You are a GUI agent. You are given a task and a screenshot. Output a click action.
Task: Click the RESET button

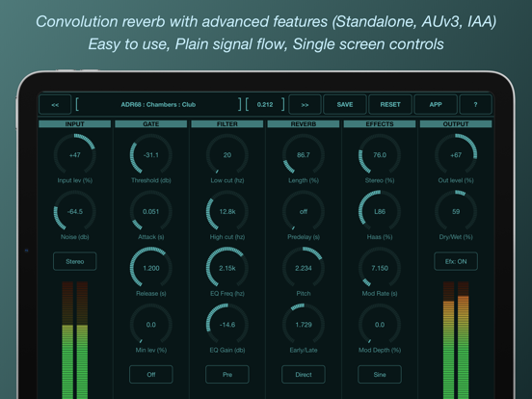390,104
